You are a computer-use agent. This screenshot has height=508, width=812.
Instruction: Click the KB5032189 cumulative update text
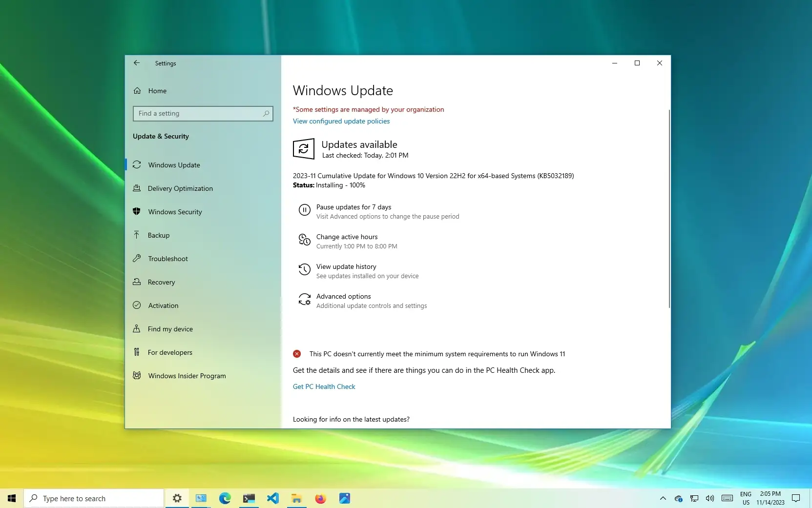pyautogui.click(x=433, y=176)
